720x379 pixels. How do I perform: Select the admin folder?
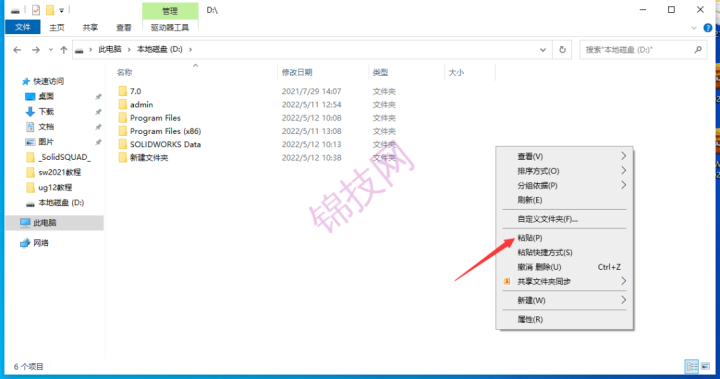[141, 105]
